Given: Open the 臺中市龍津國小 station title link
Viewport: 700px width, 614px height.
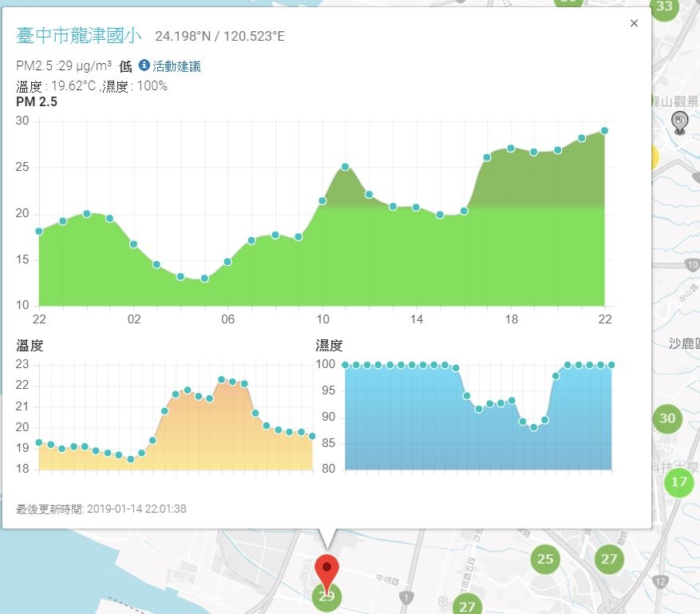Looking at the screenshot, I should (78, 35).
